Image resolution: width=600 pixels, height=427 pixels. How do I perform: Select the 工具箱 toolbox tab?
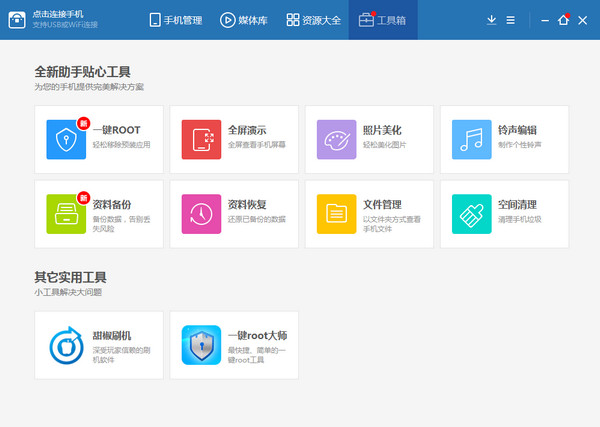click(383, 20)
